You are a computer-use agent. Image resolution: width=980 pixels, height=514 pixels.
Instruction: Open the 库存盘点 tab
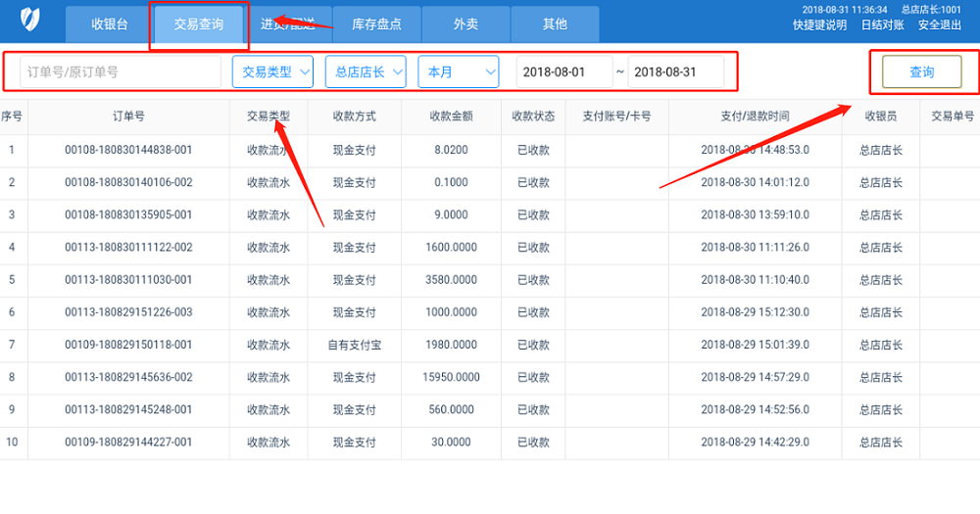376,24
